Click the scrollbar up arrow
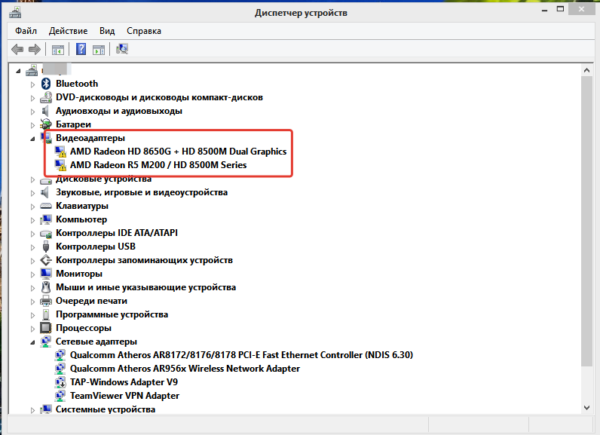The height and width of the screenshot is (435, 600). (x=587, y=70)
